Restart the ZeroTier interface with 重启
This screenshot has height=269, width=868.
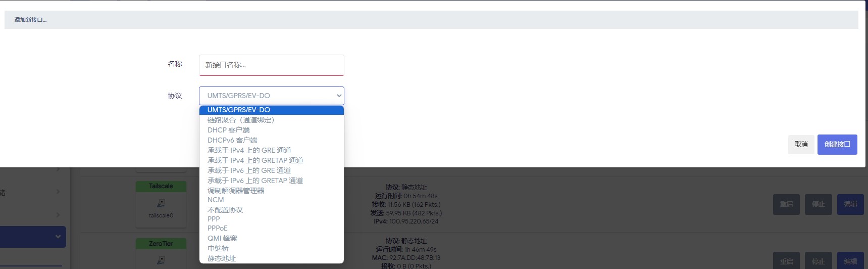pyautogui.click(x=786, y=261)
